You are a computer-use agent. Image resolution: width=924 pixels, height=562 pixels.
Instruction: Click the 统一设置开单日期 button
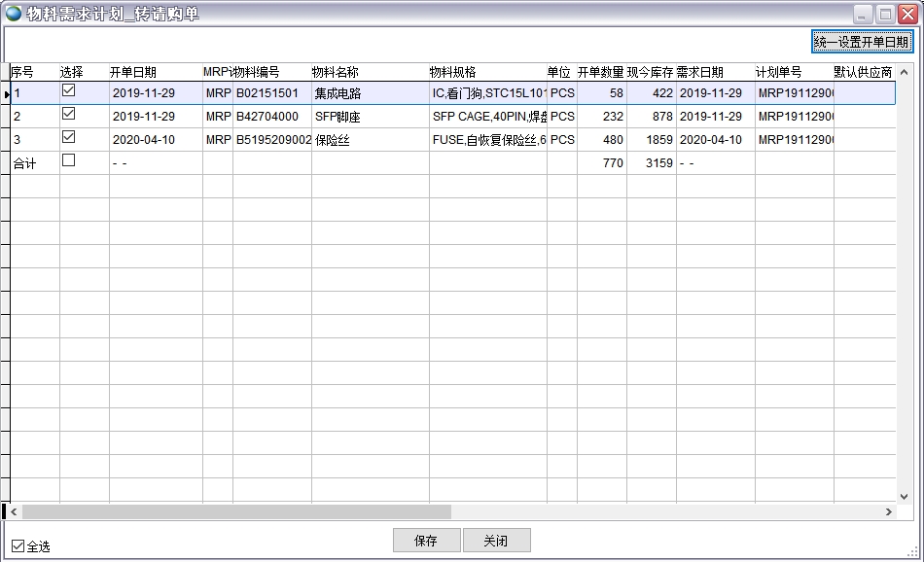(860, 43)
